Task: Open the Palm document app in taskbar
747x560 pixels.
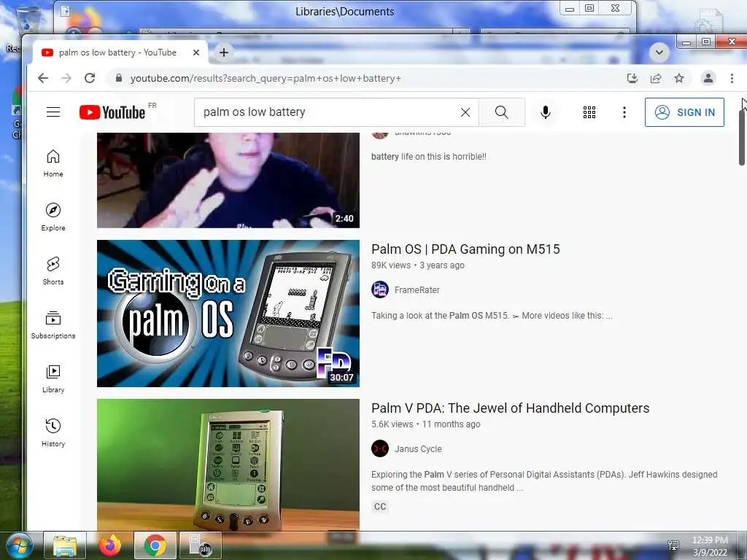Action: [x=200, y=545]
